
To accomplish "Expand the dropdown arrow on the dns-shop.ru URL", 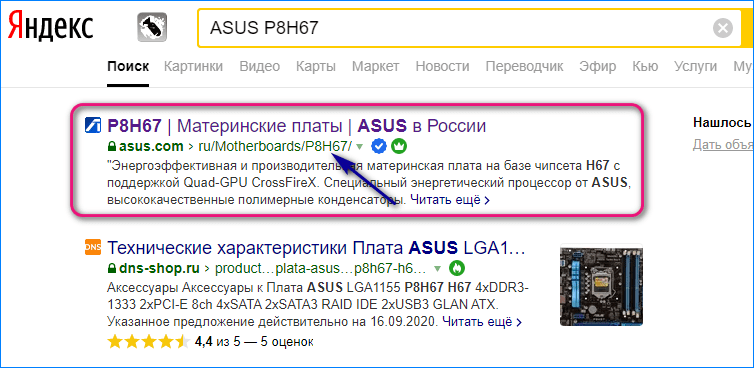I will pyautogui.click(x=438, y=268).
